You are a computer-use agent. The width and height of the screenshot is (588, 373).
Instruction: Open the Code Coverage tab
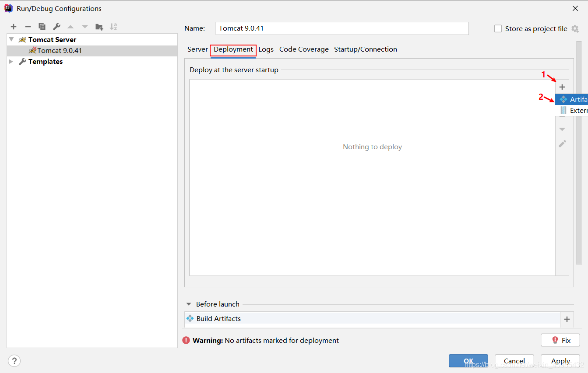[x=304, y=49]
